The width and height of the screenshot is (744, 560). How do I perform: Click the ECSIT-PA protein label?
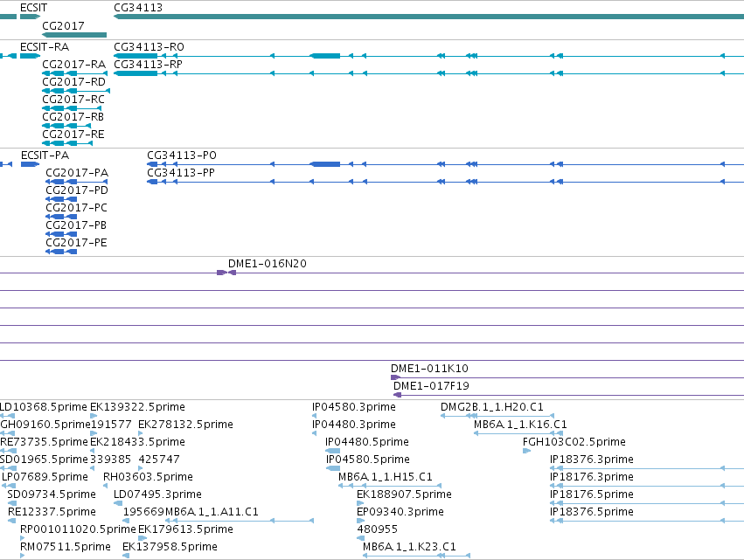[45, 155]
